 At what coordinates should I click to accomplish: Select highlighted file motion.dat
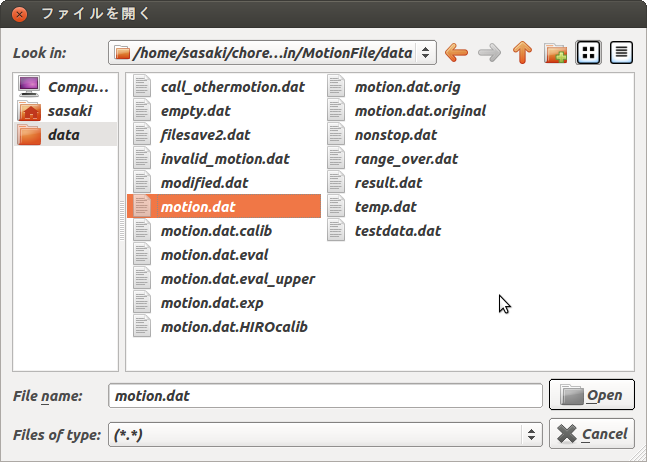224,206
